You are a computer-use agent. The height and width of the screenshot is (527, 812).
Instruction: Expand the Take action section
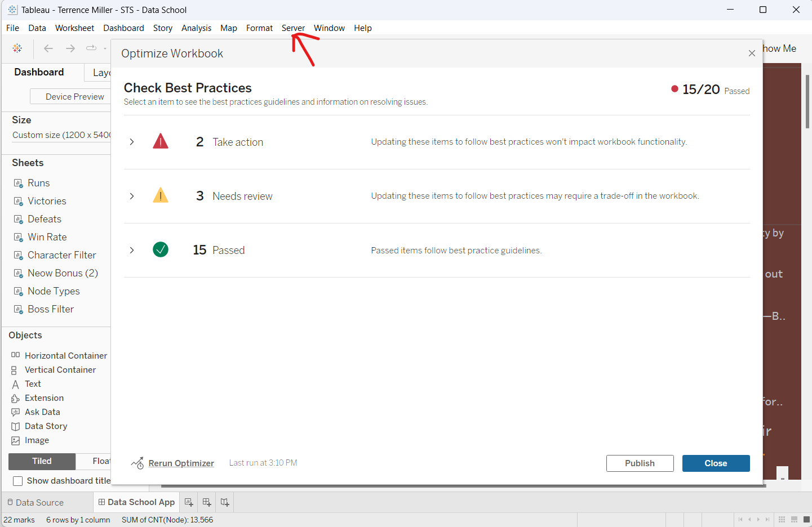pyautogui.click(x=131, y=142)
